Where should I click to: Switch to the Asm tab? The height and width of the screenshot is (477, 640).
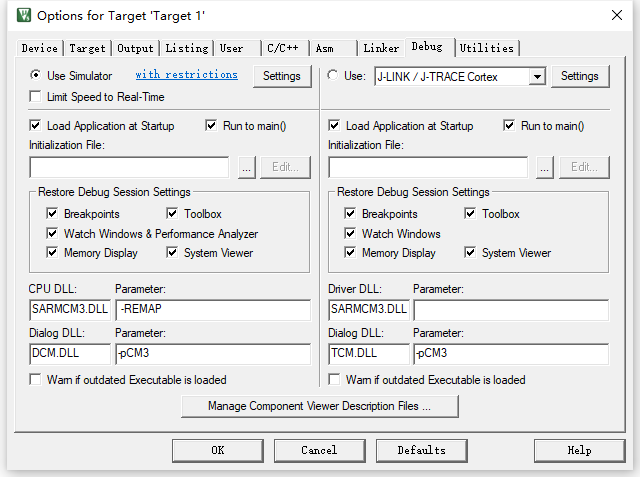[x=333, y=48]
